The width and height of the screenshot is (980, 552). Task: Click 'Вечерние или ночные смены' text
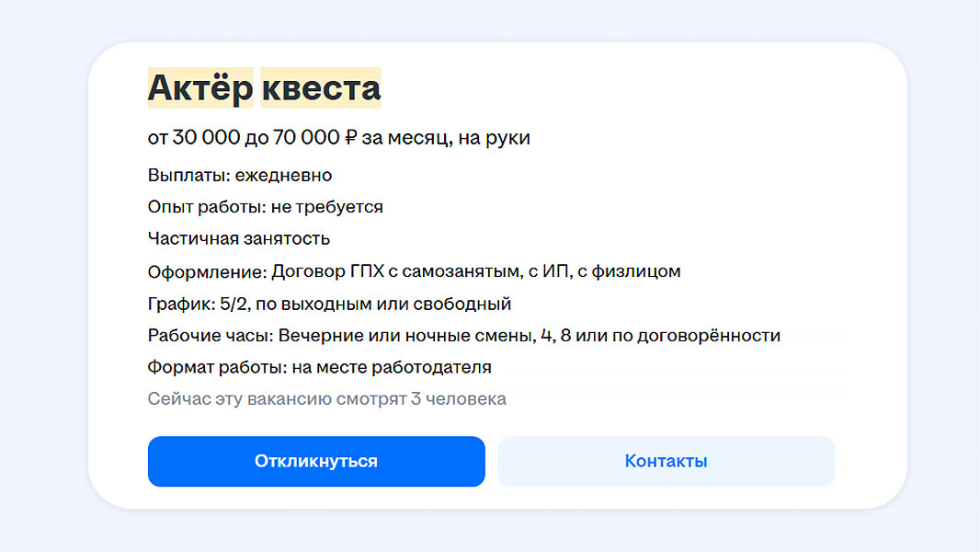(402, 336)
